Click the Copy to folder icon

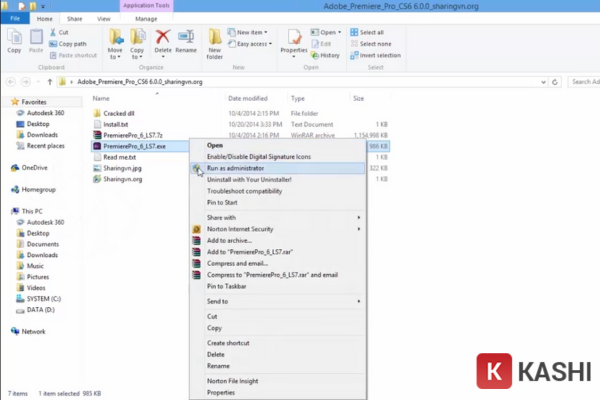[137, 38]
